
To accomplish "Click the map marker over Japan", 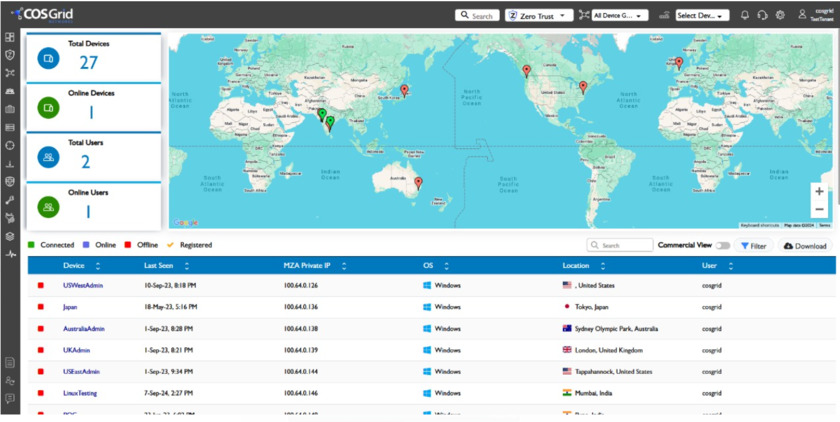I will 404,90.
